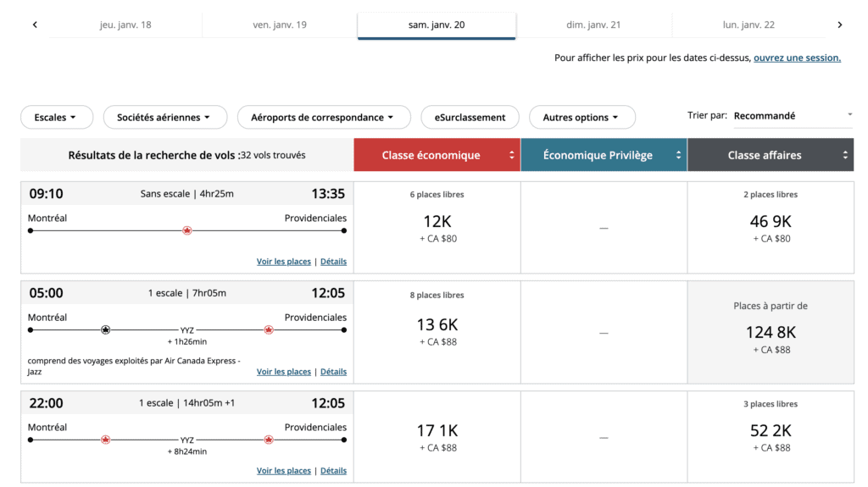Click black Air Canada Express icon on 05:00 flight
868x487 pixels.
click(x=106, y=329)
